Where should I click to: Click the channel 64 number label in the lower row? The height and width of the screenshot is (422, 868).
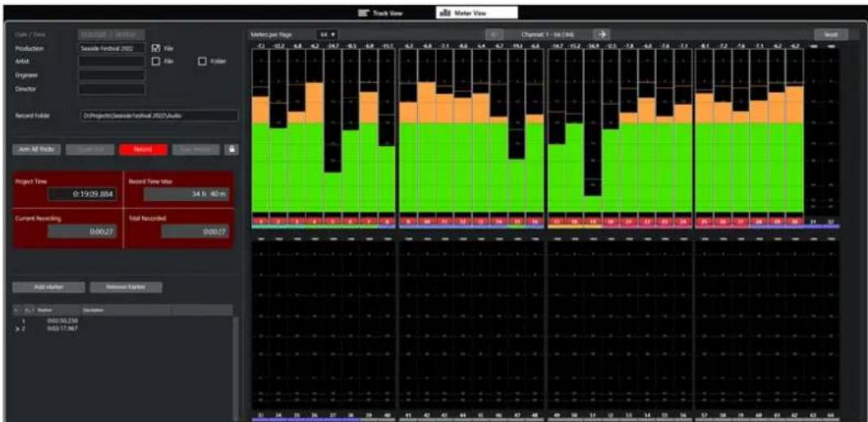[x=831, y=415]
